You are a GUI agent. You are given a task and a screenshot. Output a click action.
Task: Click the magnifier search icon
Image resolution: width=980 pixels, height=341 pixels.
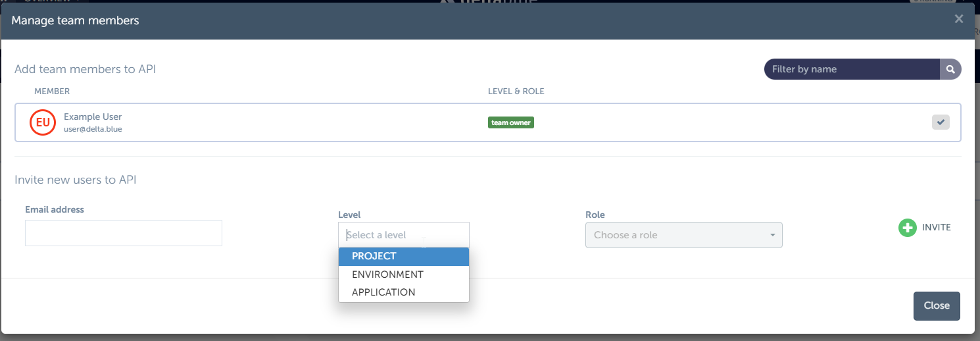point(950,69)
